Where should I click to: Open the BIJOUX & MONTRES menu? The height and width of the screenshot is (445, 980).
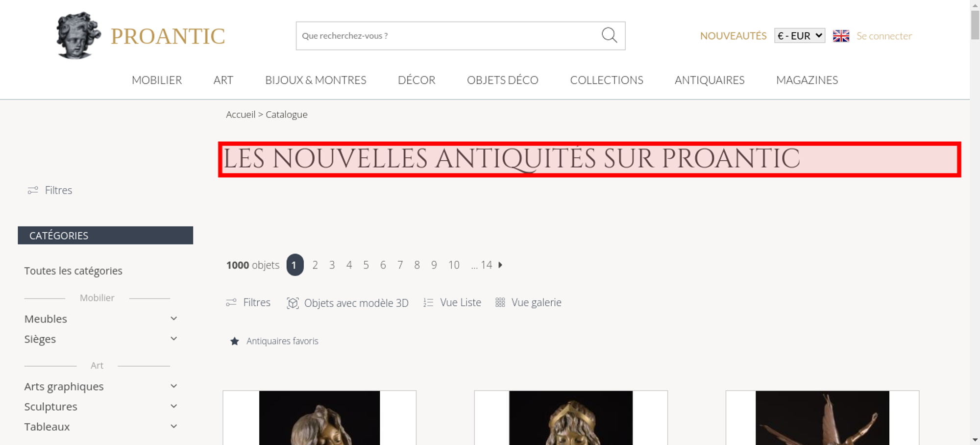(x=316, y=80)
